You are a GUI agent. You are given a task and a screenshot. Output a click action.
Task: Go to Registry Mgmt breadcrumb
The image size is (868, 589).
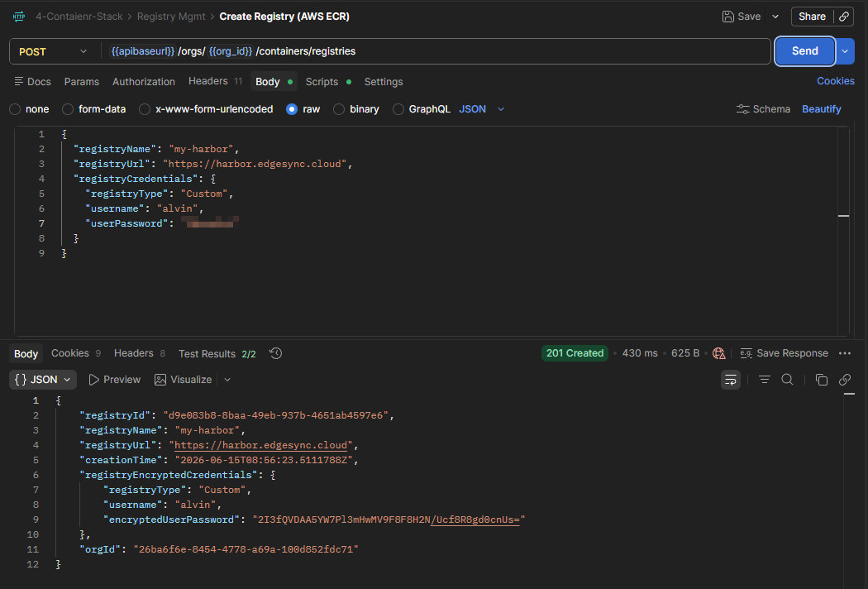pos(171,17)
